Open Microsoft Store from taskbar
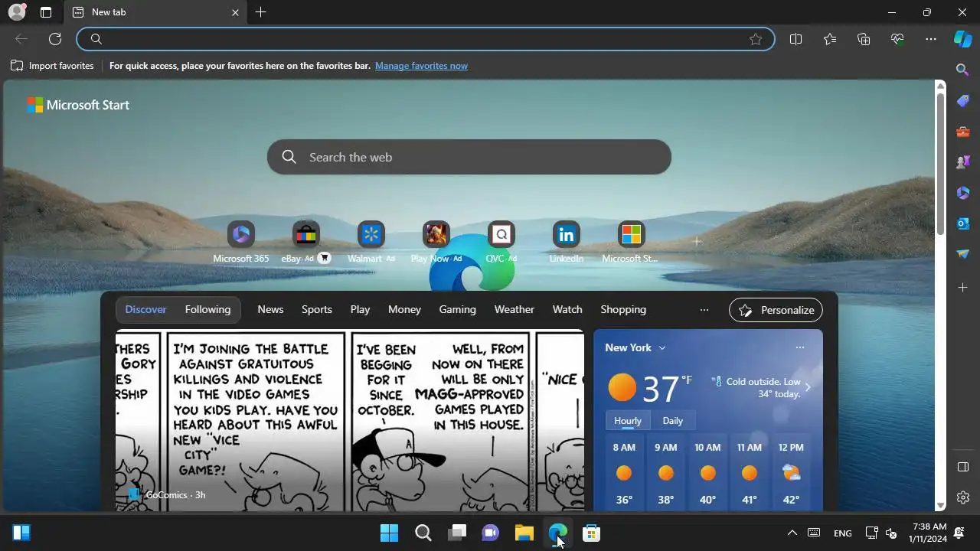Viewport: 980px width, 551px height. [x=591, y=533]
